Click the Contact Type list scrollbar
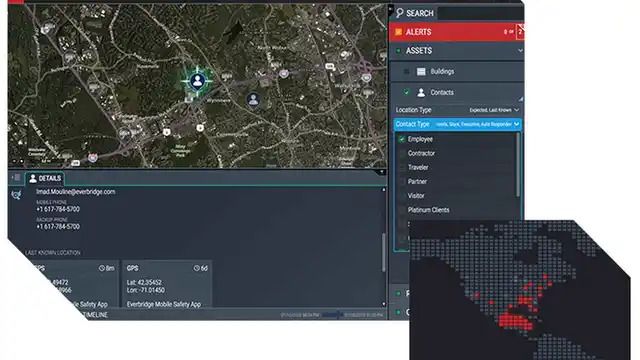This screenshot has width=640, height=360. coord(518,165)
